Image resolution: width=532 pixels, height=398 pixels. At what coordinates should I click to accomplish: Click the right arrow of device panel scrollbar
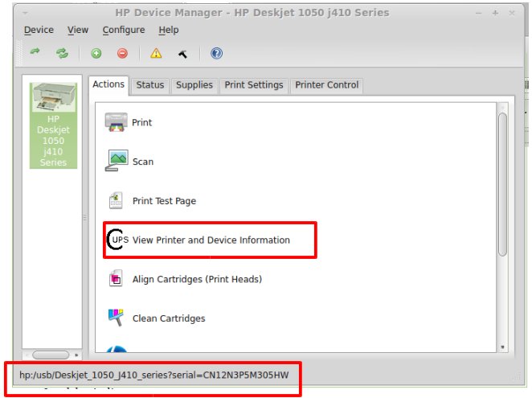(x=76, y=355)
